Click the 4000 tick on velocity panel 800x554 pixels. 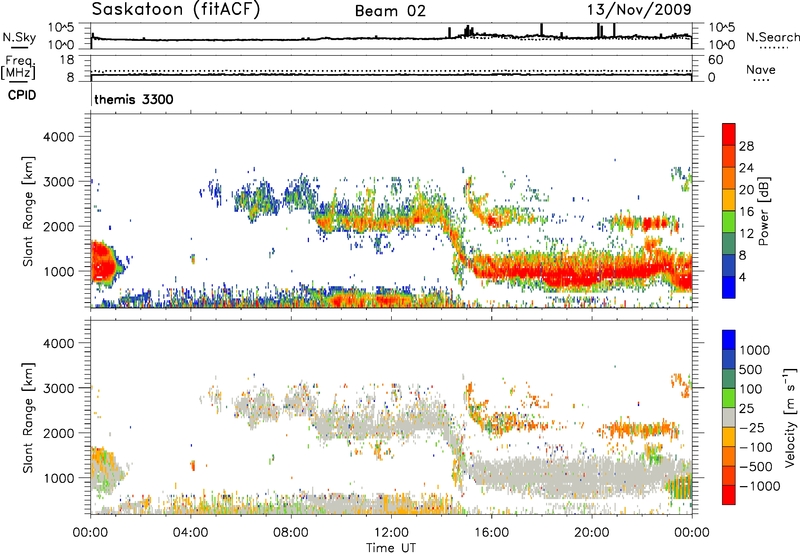pyautogui.click(x=58, y=343)
